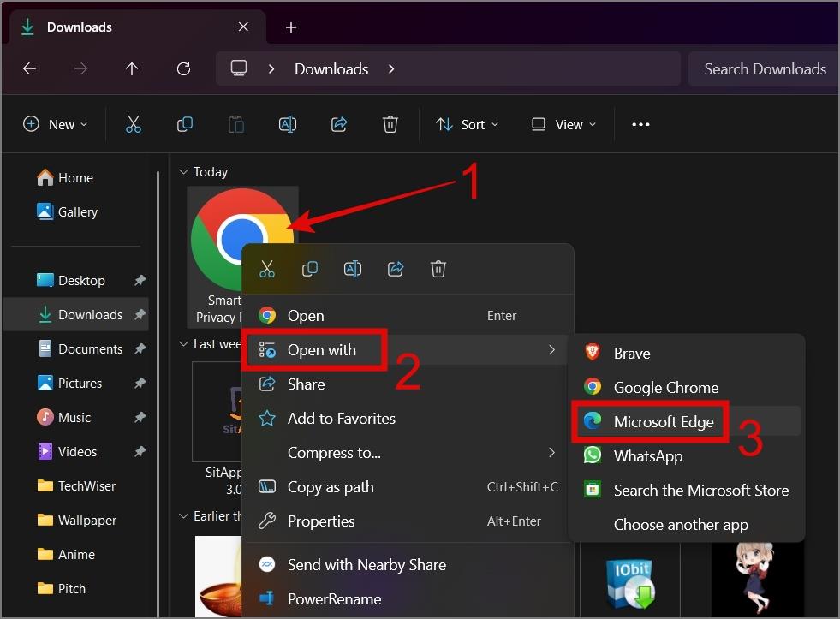This screenshot has height=619, width=840.
Task: Collapse the Earlier this year group
Action: point(184,515)
